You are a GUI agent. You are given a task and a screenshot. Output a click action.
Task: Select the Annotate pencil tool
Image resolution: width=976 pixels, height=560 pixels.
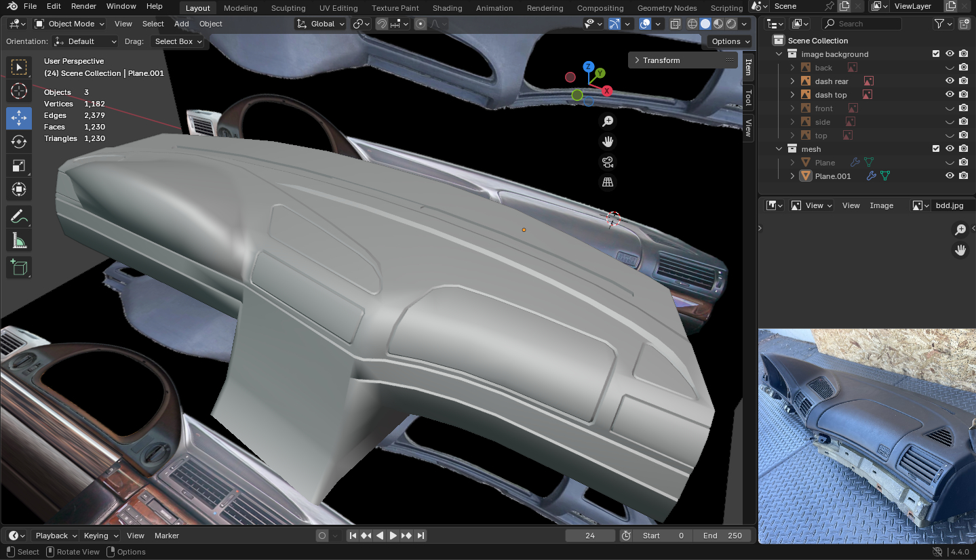(x=19, y=217)
